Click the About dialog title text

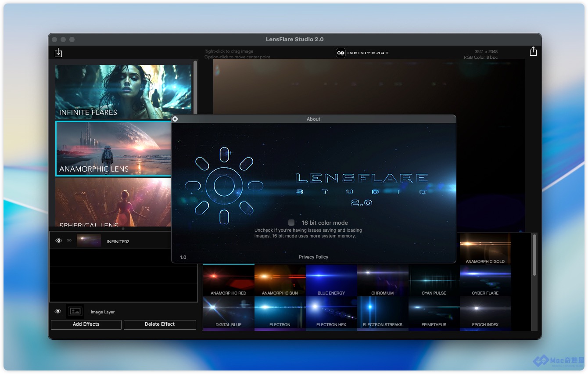point(313,119)
